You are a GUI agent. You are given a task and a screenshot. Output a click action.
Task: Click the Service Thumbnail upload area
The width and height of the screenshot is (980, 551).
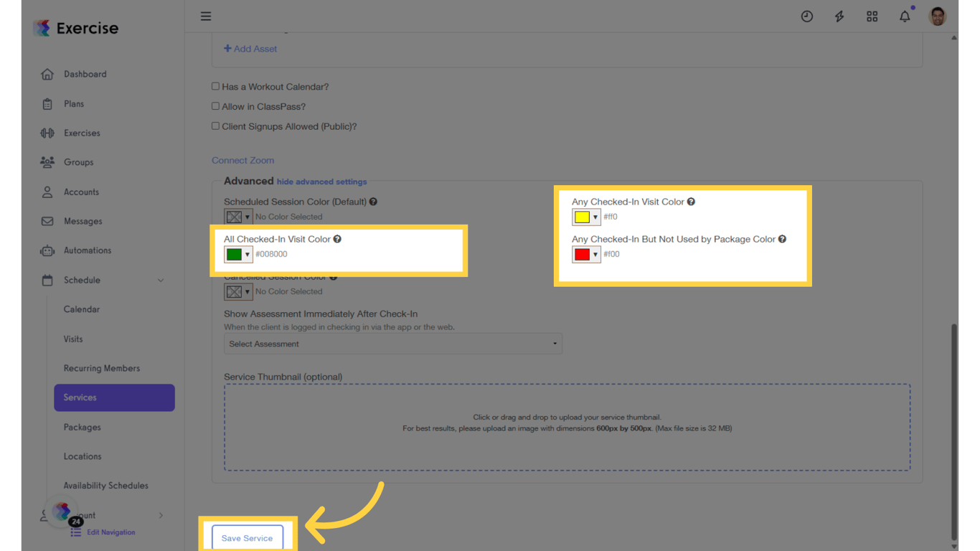tap(567, 427)
